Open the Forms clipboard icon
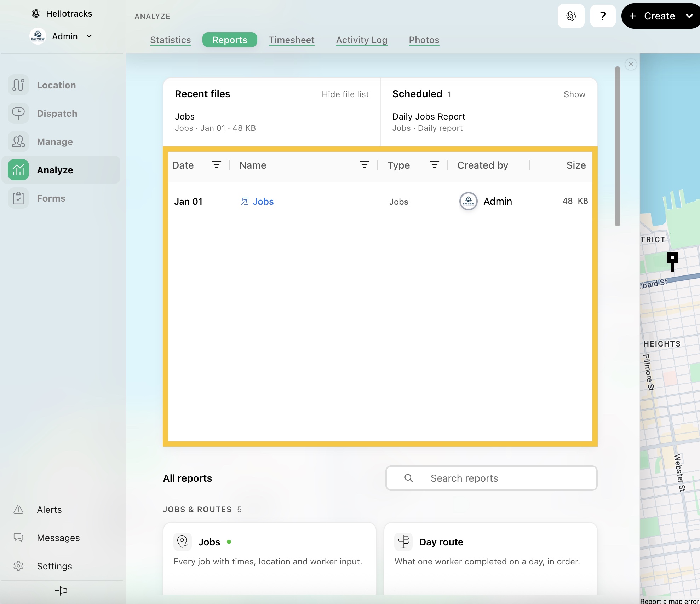The image size is (700, 604). click(18, 198)
